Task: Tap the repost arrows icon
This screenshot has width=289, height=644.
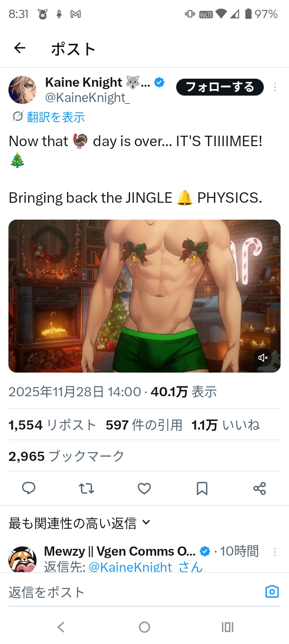Action: (x=86, y=488)
